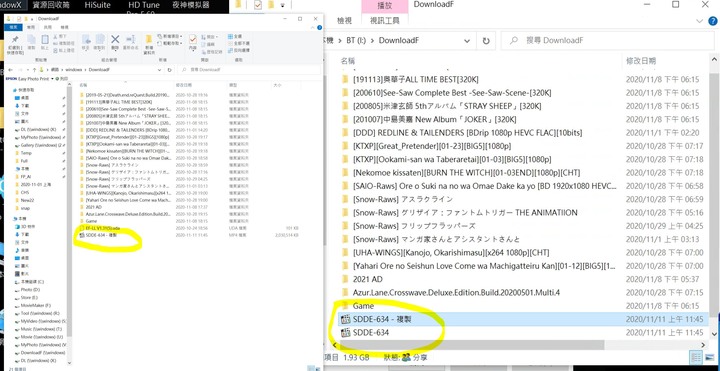Click scroll-up arrow of right window file list
Screen dimensions: 720x371
(714, 59)
